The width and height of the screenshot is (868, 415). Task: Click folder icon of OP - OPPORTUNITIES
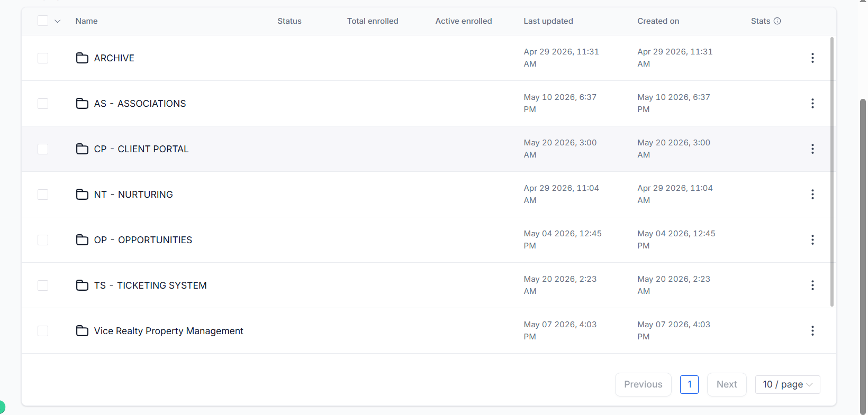[x=82, y=240]
